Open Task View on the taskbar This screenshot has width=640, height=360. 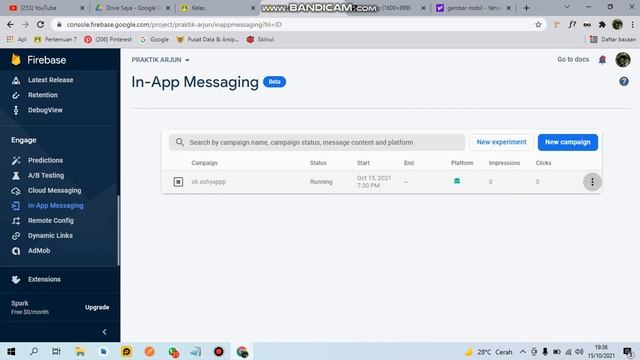point(56,351)
